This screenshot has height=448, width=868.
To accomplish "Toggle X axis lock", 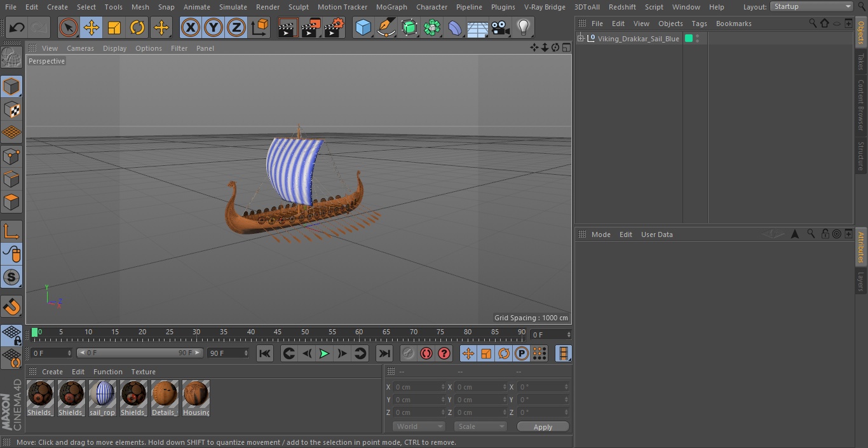I will pyautogui.click(x=191, y=27).
